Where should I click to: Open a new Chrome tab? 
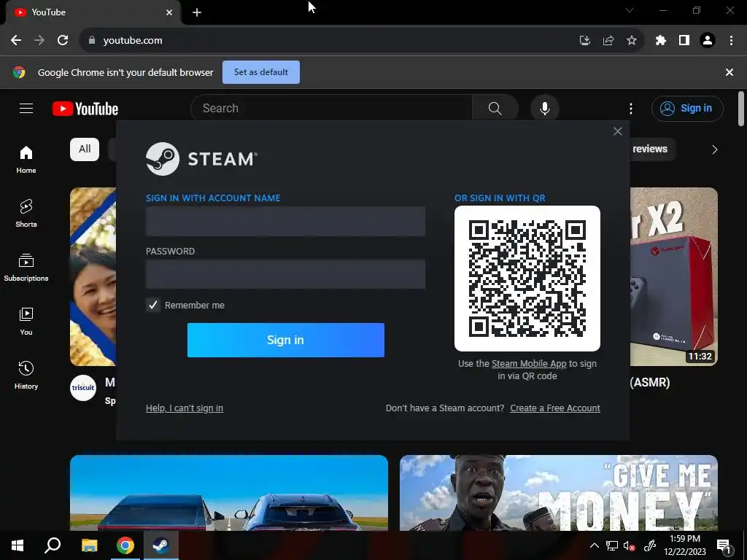pyautogui.click(x=197, y=12)
